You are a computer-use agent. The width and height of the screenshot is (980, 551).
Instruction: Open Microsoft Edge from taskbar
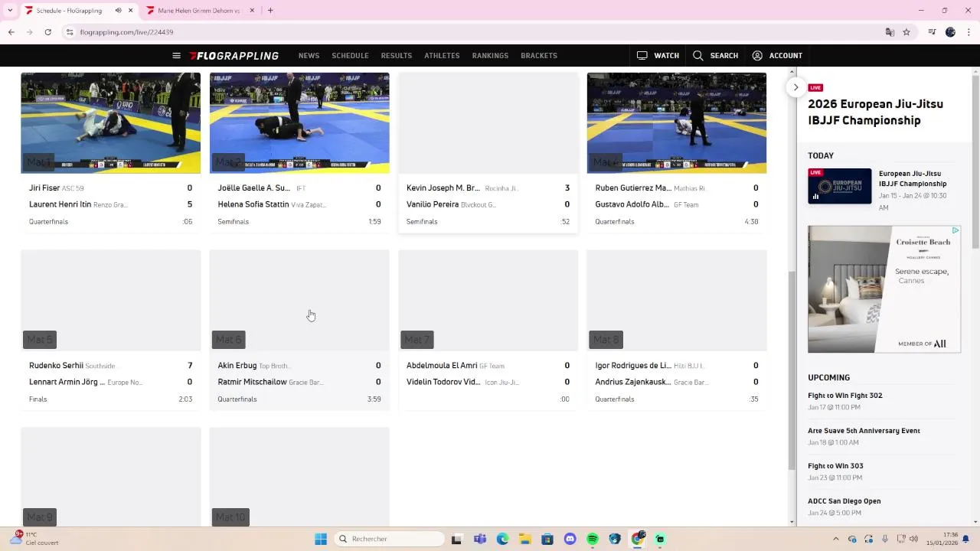[502, 539]
